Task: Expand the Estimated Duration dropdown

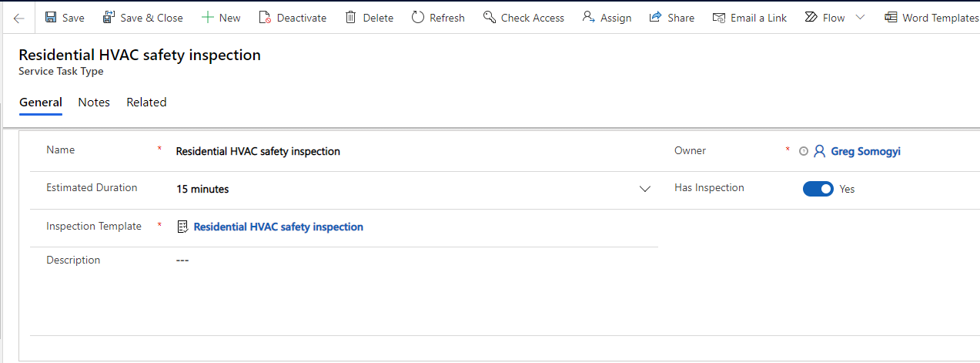Action: (x=645, y=190)
